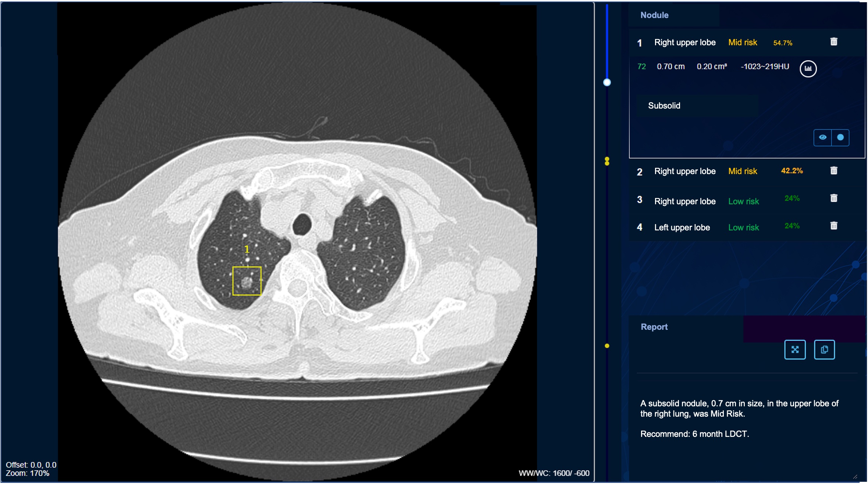Delete nodule 2 with trash icon

pyautogui.click(x=833, y=170)
